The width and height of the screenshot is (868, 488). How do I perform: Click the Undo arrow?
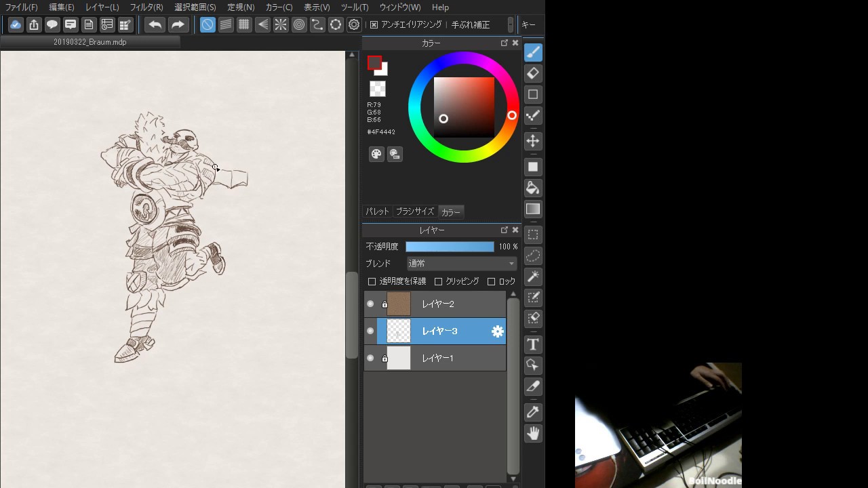[155, 25]
